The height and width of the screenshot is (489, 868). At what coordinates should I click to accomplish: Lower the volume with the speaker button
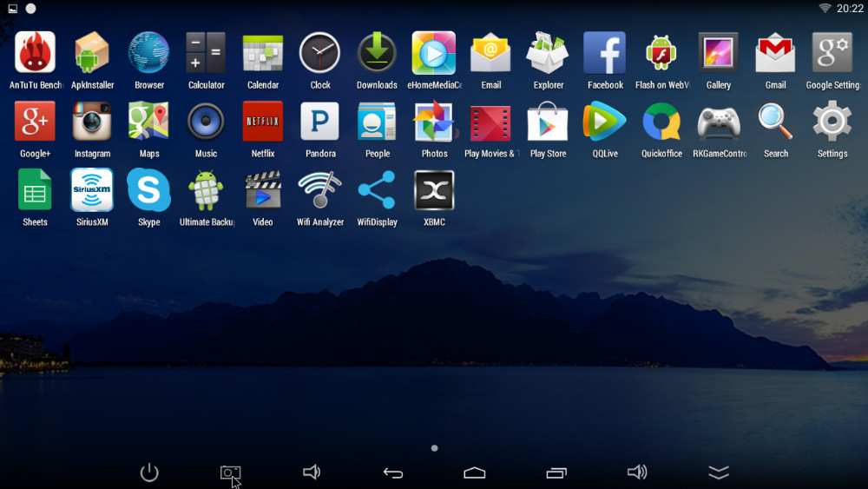[312, 472]
